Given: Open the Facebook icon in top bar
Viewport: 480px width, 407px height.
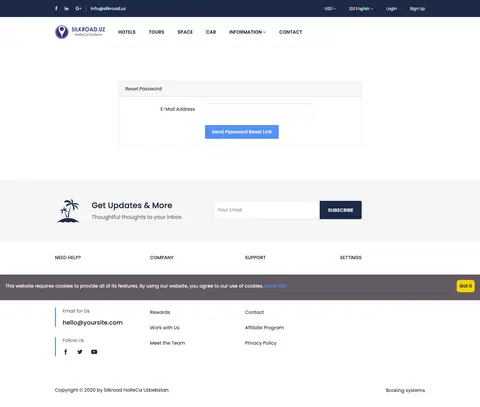Looking at the screenshot, I should point(56,8).
